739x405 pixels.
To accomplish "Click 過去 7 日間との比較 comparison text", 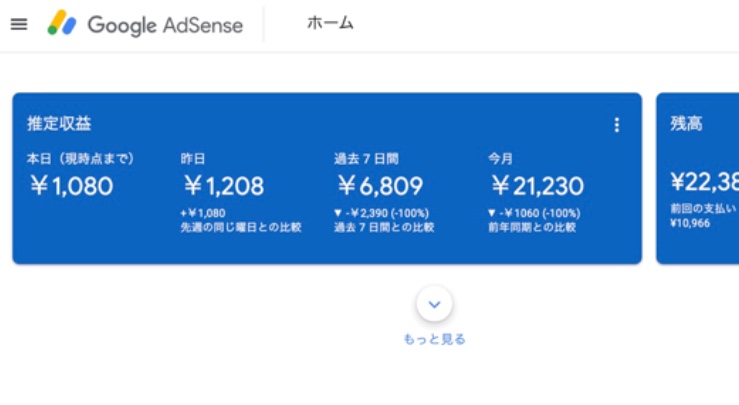I will click(x=384, y=227).
